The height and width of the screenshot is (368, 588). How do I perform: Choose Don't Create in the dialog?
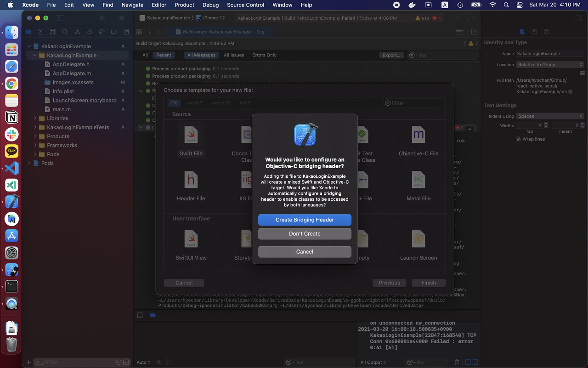(305, 233)
